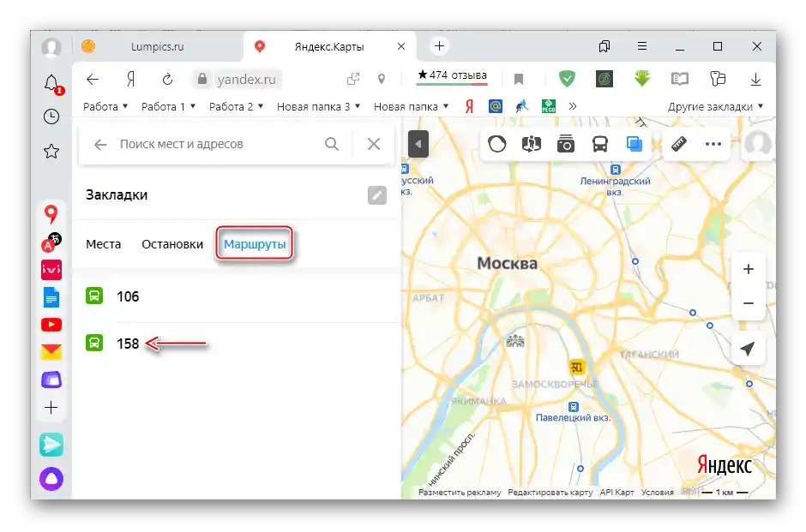Viewport: 806px width, 532px height.
Task: Switch to Lumpics.ru tab
Action: pyautogui.click(x=157, y=47)
